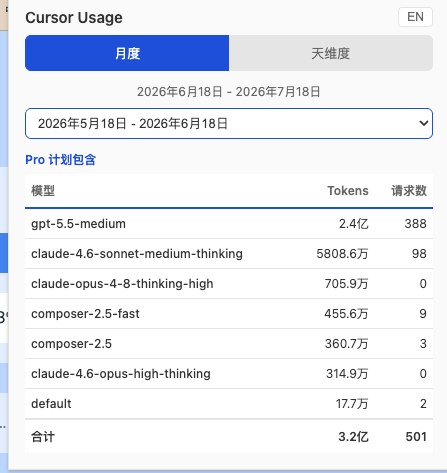
Task: Select the claude-4.6-opus-high-thinking row
Action: coord(229,374)
